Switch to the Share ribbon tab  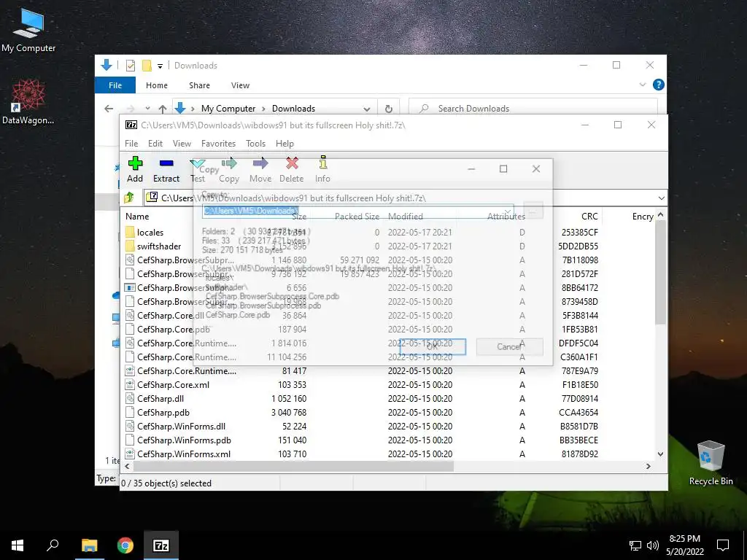199,85
